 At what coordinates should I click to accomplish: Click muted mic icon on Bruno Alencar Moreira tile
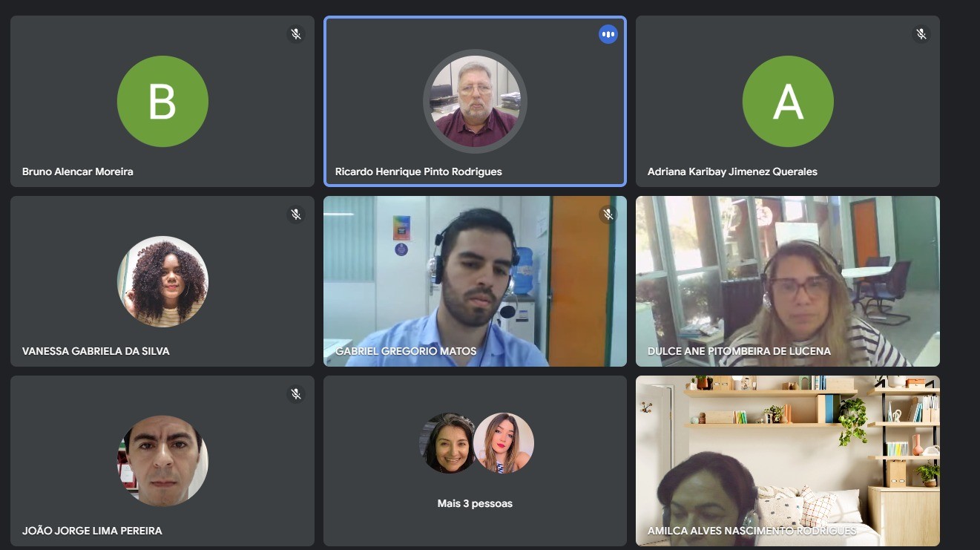click(x=296, y=34)
